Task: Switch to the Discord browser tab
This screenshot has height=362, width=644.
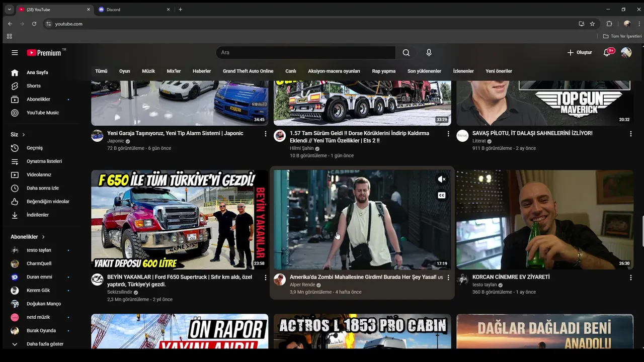Action: coord(132,10)
